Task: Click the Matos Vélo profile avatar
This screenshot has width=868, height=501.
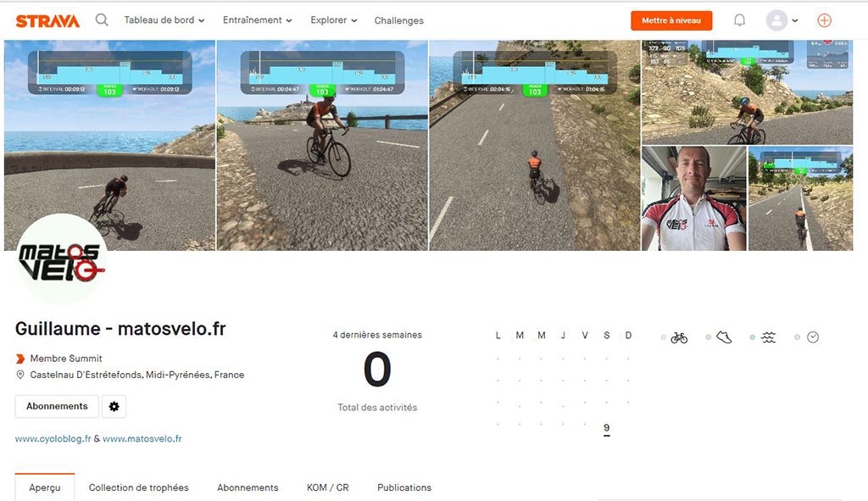Action: (61, 259)
